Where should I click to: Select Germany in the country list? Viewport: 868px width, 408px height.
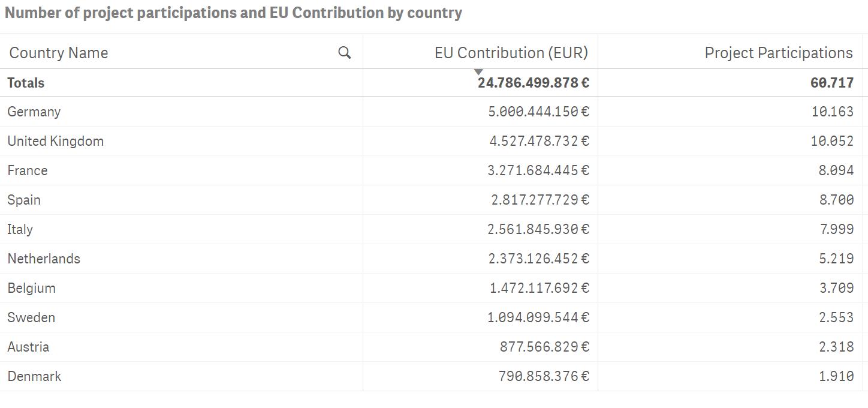[34, 112]
